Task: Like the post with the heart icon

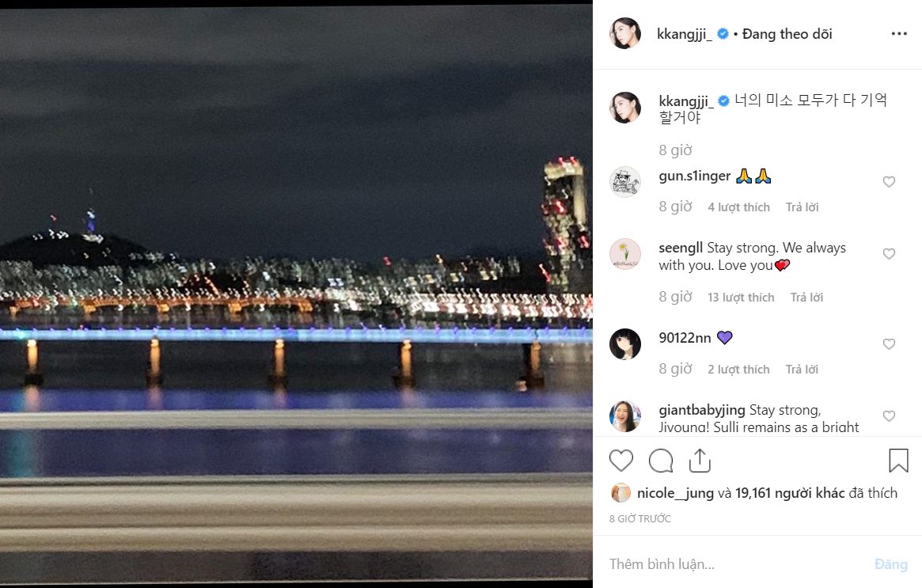Action: pos(621,461)
